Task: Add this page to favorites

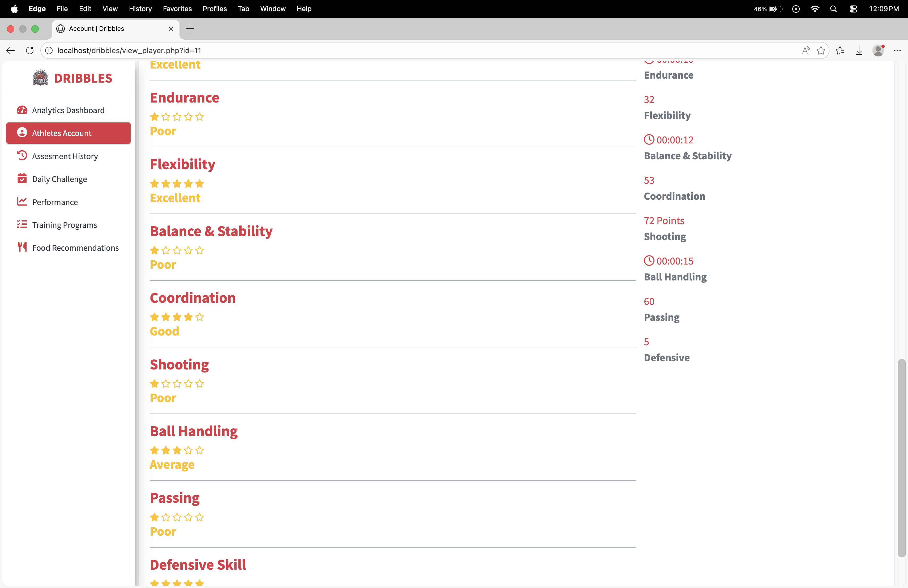Action: point(821,50)
